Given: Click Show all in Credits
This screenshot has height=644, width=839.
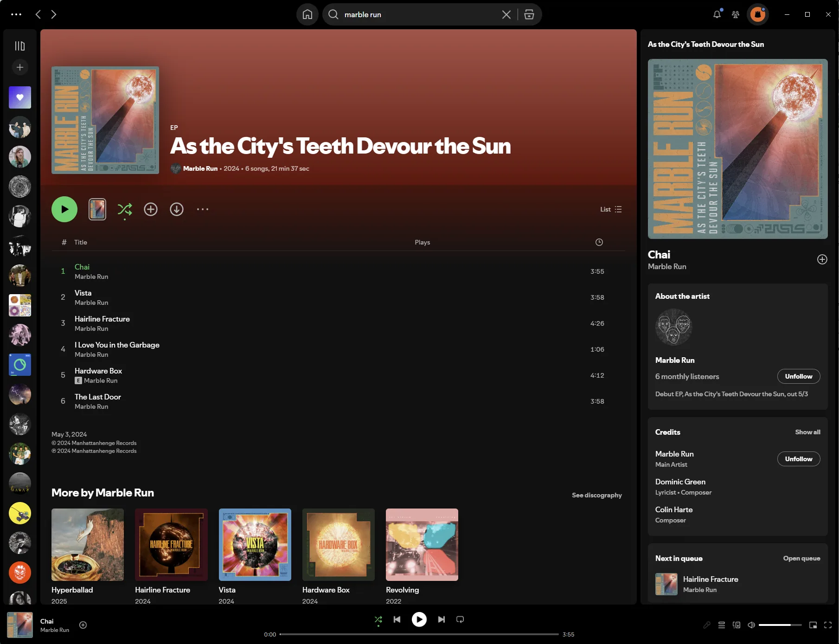Looking at the screenshot, I should (807, 432).
